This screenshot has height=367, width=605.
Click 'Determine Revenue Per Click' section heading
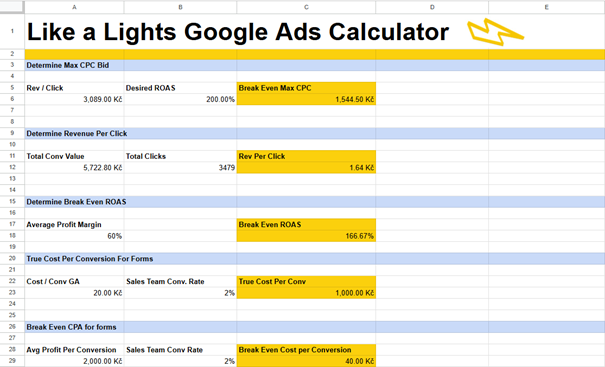click(76, 134)
